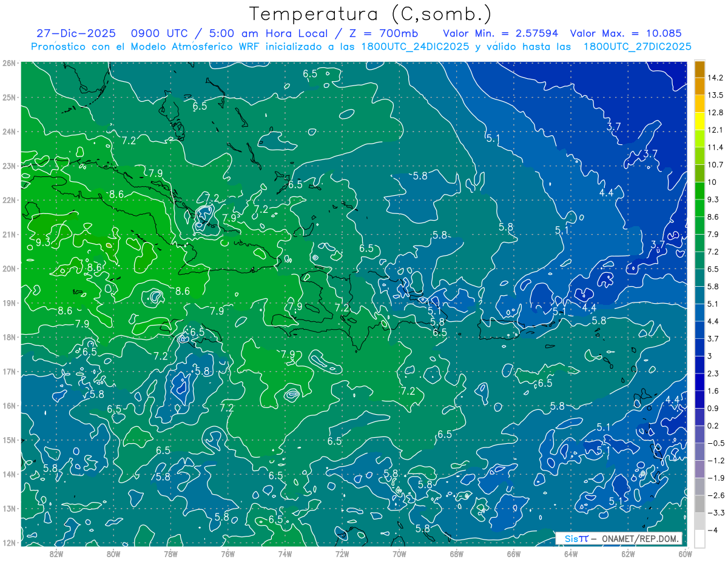Click the '14.2' color scale label

[x=715, y=78]
